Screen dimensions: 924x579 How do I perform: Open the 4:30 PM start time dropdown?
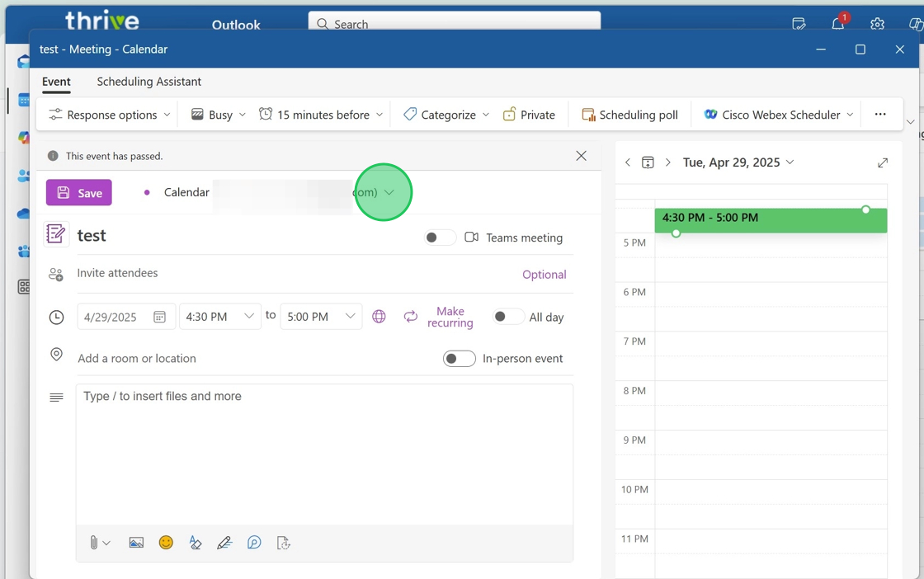point(248,317)
